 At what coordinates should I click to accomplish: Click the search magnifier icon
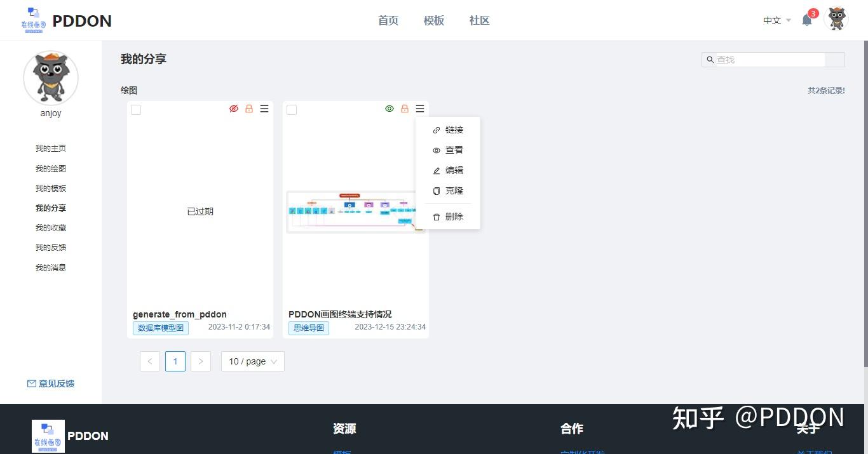[x=710, y=59]
